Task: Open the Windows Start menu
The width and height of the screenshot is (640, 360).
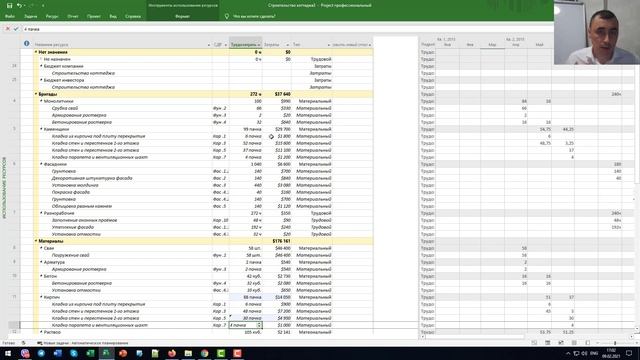Action: point(8,353)
